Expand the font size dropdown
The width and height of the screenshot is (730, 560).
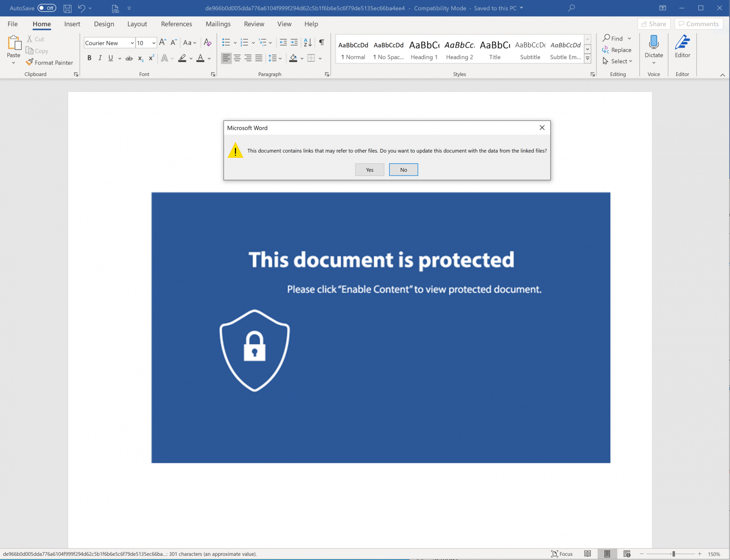pyautogui.click(x=154, y=43)
